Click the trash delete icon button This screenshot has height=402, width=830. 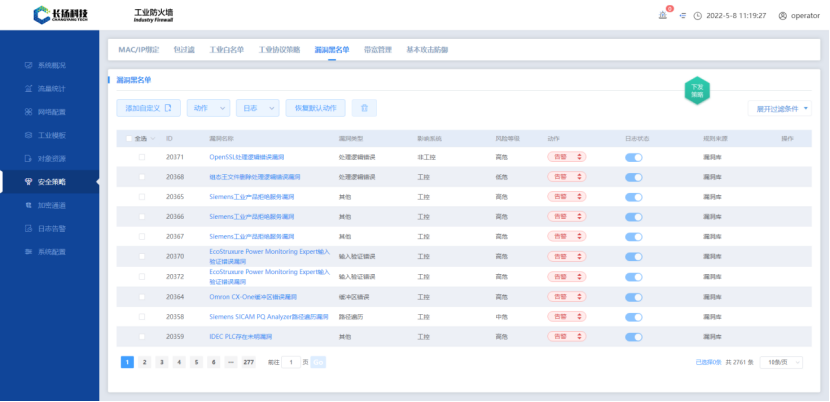pos(364,108)
